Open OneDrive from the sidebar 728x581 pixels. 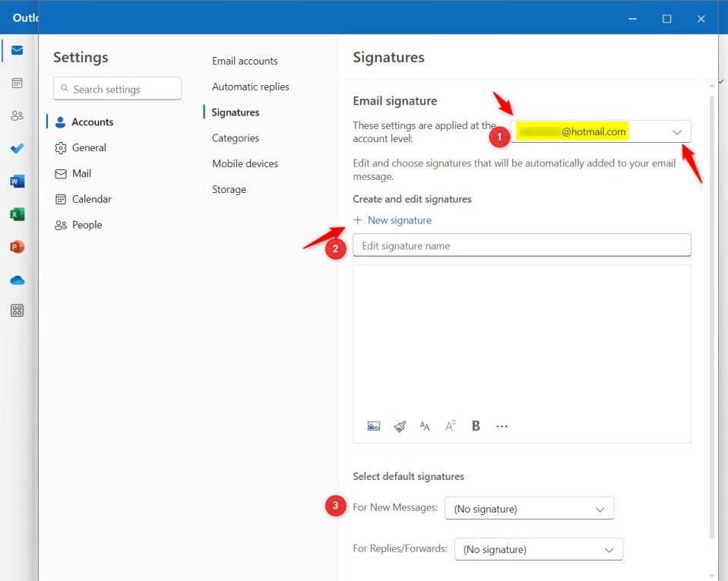pyautogui.click(x=17, y=279)
